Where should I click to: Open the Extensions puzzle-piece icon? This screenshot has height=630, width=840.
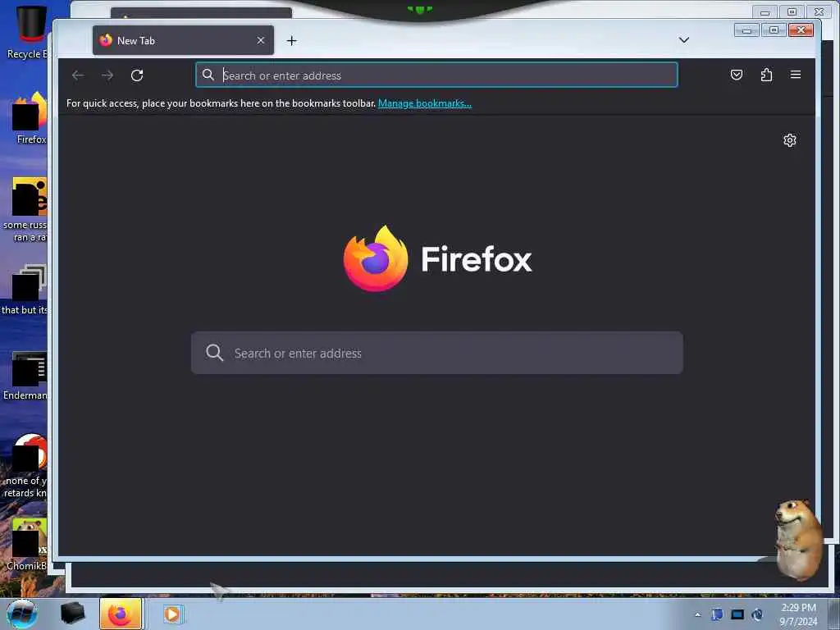coord(767,75)
